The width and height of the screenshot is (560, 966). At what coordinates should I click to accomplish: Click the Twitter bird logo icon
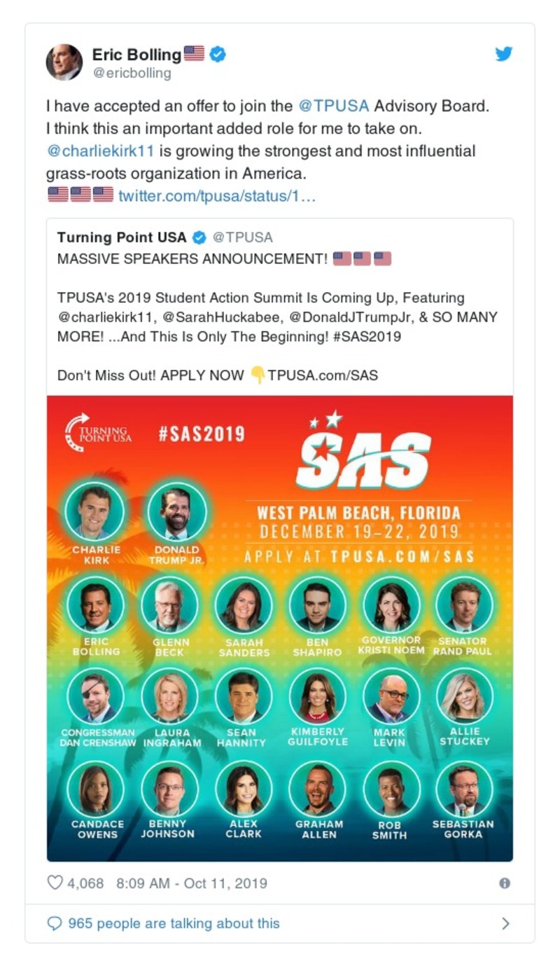(504, 54)
